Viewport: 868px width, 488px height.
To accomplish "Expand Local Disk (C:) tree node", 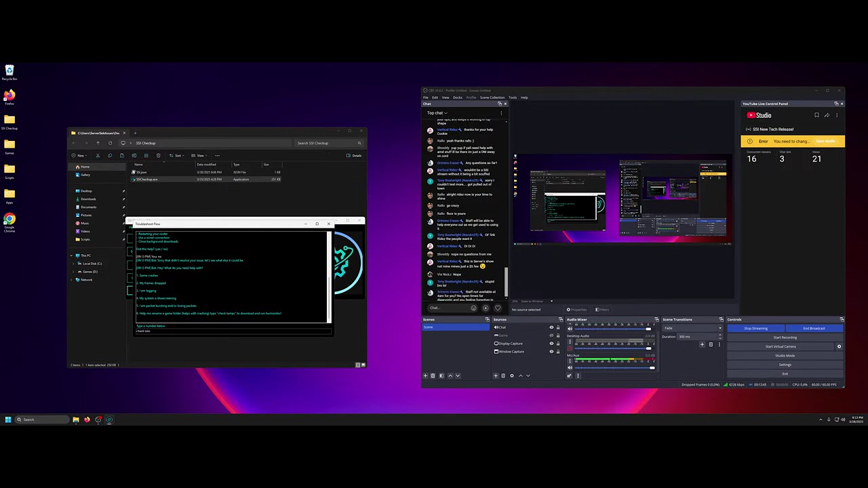I will pos(73,264).
